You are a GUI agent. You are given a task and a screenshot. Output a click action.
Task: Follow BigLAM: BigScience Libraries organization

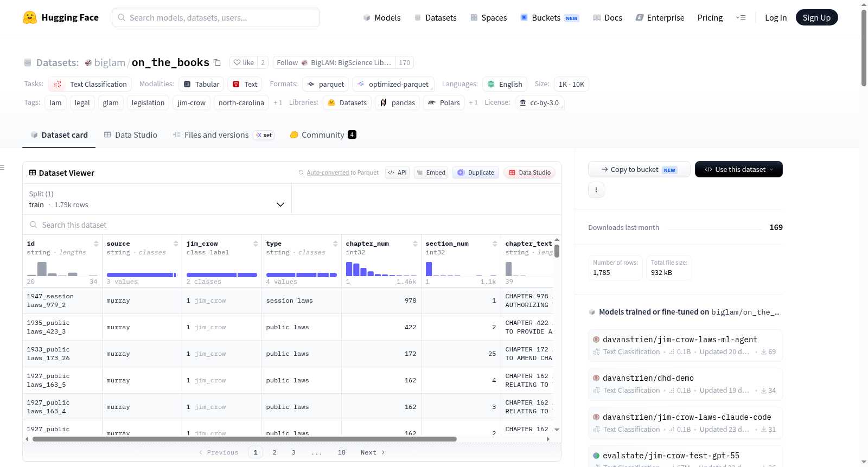[334, 62]
